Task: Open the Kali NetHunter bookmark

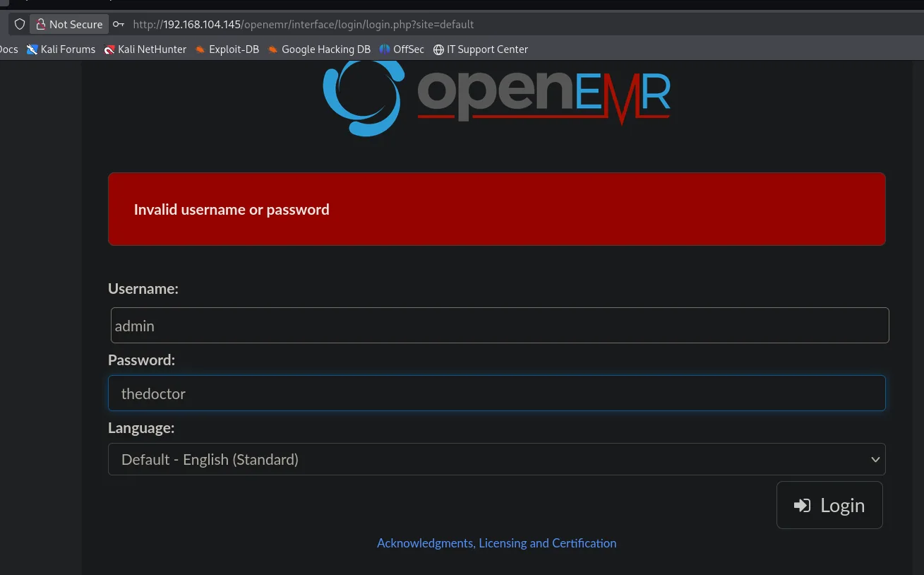Action: tap(145, 49)
